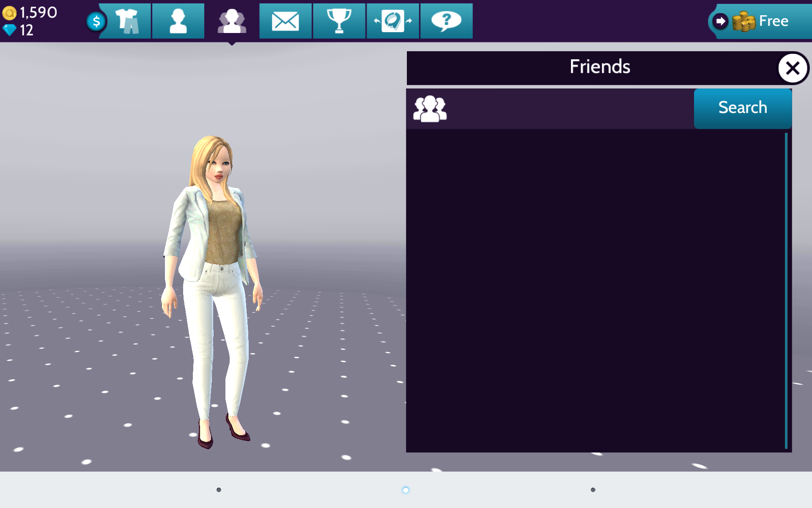The height and width of the screenshot is (508, 812).
Task: Tap the right navigation dot
Action: pyautogui.click(x=593, y=490)
